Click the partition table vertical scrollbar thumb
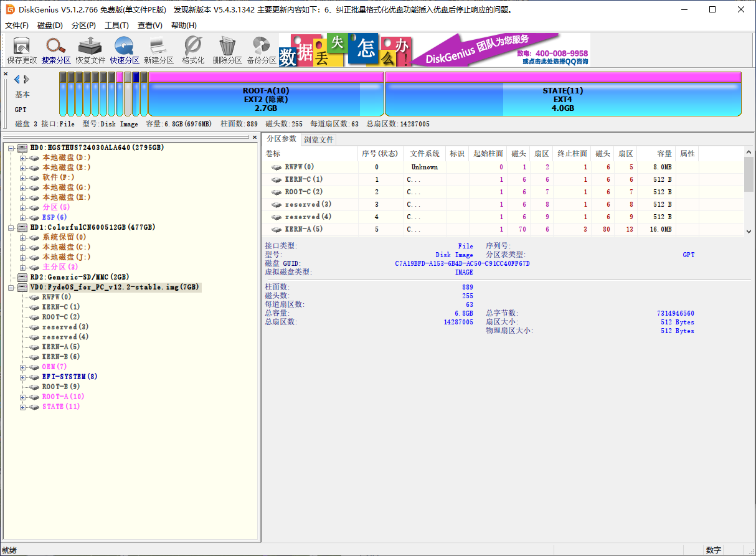The width and height of the screenshot is (756, 556). click(750, 174)
